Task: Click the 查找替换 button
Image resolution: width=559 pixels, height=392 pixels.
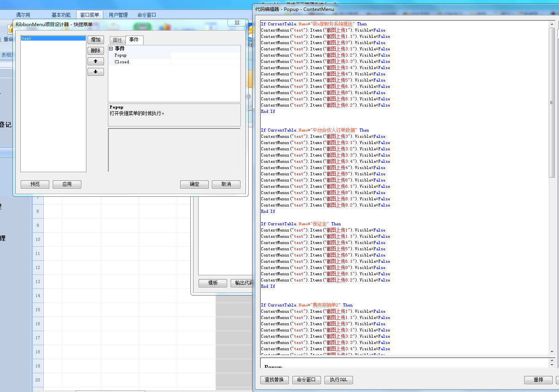Action: point(274,380)
